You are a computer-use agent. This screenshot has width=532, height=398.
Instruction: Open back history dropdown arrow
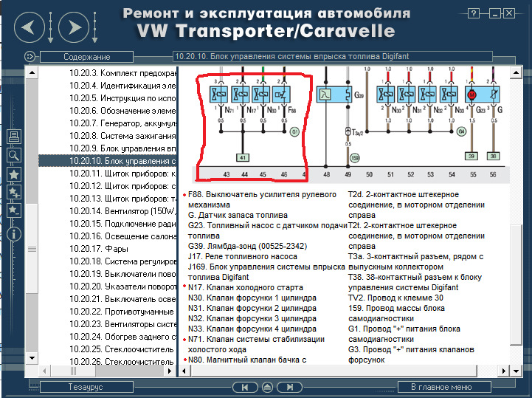click(51, 27)
